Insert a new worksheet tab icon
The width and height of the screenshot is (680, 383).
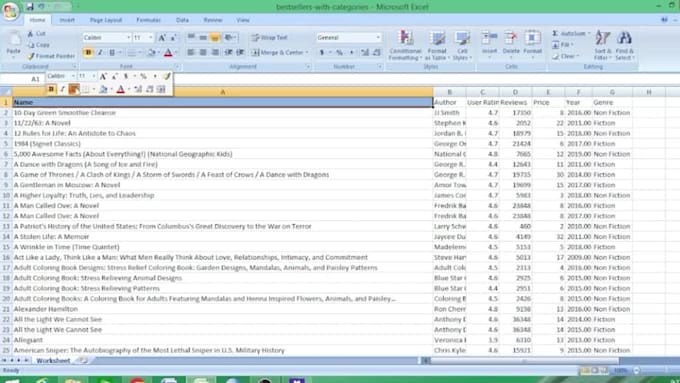84,360
